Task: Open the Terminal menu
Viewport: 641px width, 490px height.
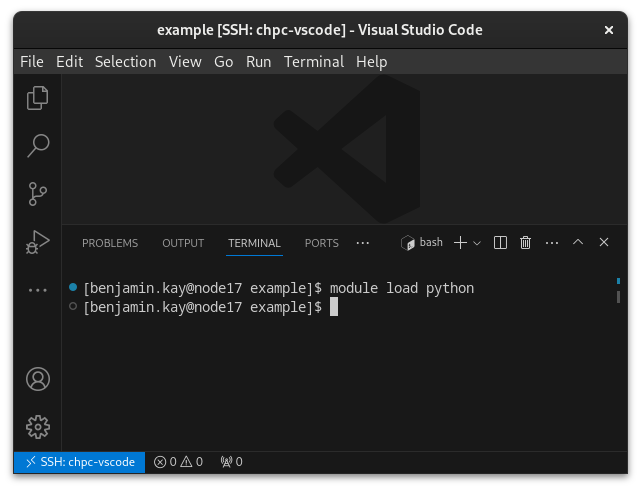Action: [x=314, y=62]
